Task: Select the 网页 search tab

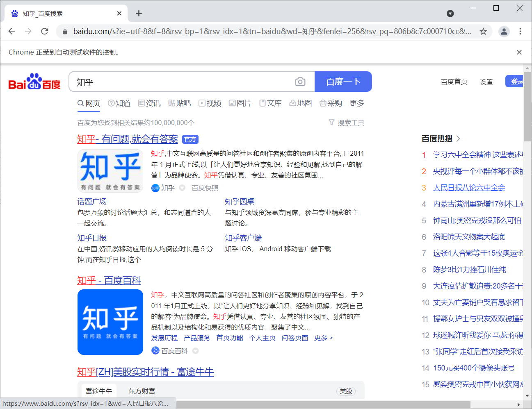Action: (x=89, y=103)
